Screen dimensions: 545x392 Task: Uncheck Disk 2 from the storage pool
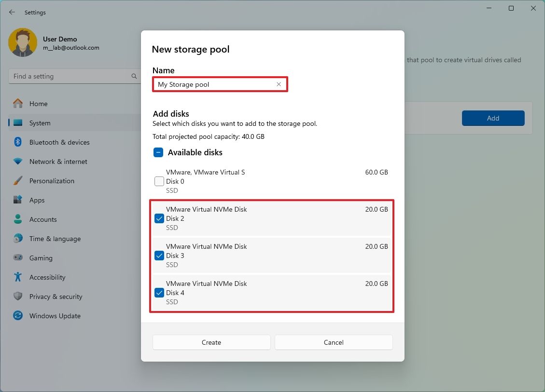(159, 218)
